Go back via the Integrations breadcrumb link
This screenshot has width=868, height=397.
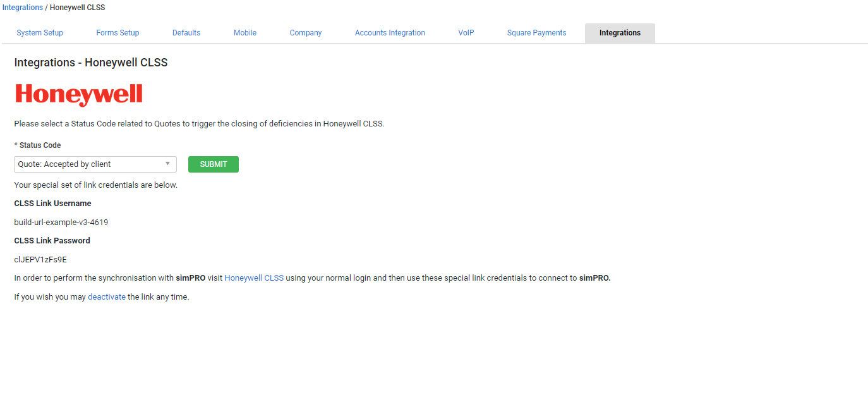click(23, 7)
